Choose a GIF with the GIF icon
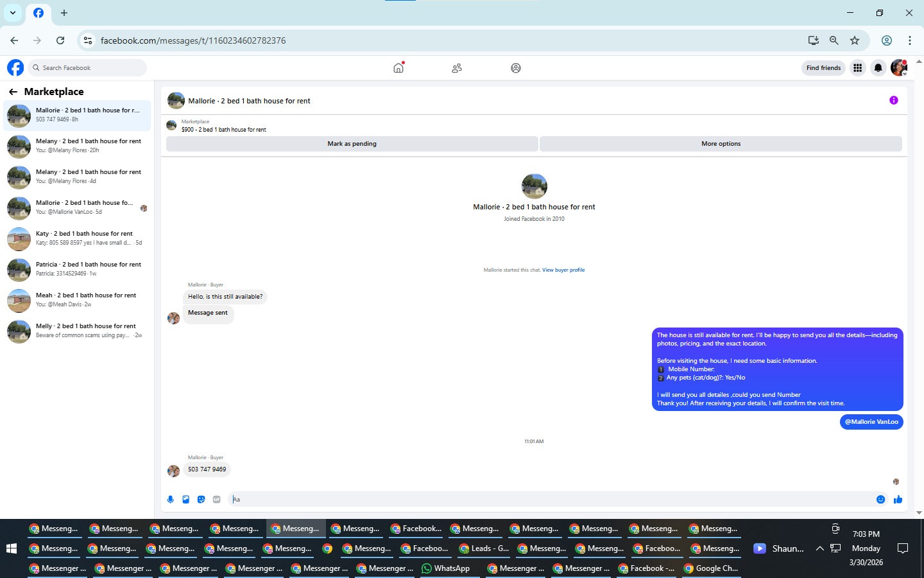This screenshot has width=924, height=578. [x=217, y=499]
